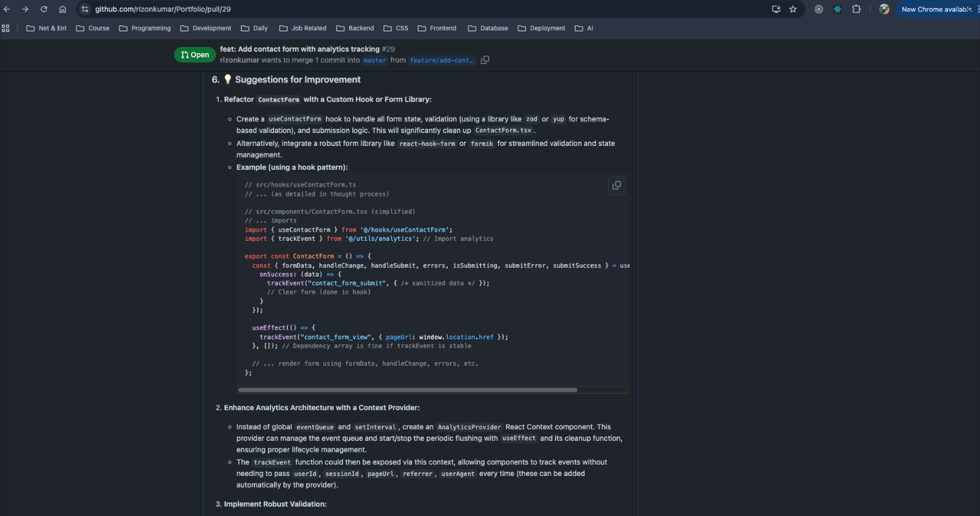The image size is (980, 516).
Task: Install the page as an app
Action: click(x=776, y=9)
